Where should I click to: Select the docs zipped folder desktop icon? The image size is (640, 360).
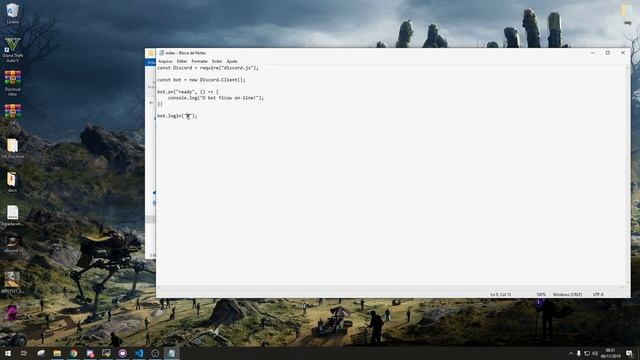tap(12, 182)
